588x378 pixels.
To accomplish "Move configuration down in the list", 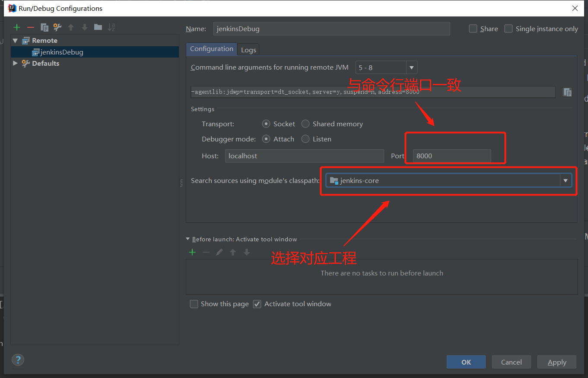I will [x=85, y=27].
